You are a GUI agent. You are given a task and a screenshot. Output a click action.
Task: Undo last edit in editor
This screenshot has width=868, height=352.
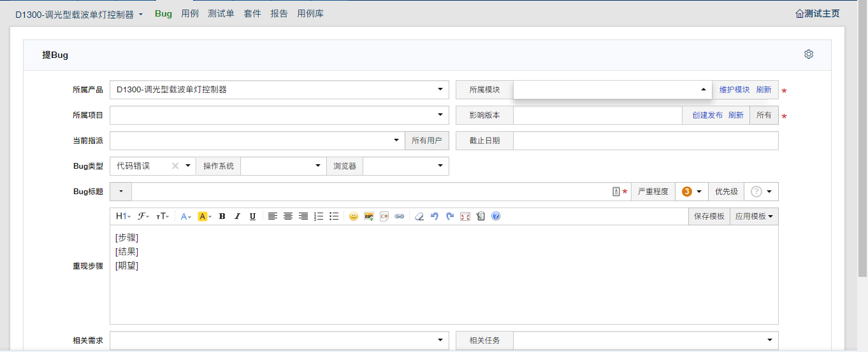tap(435, 216)
